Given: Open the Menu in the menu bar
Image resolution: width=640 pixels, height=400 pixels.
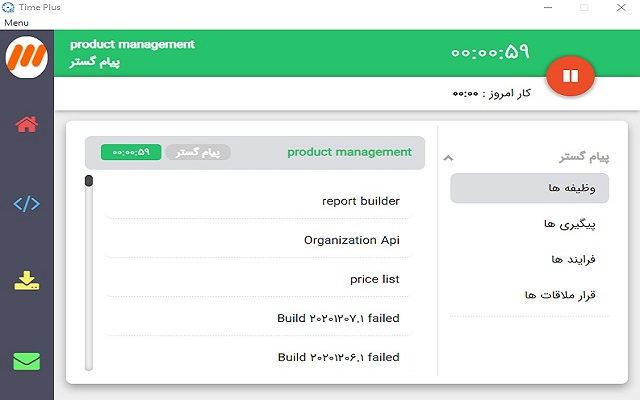Looking at the screenshot, I should click(x=16, y=22).
